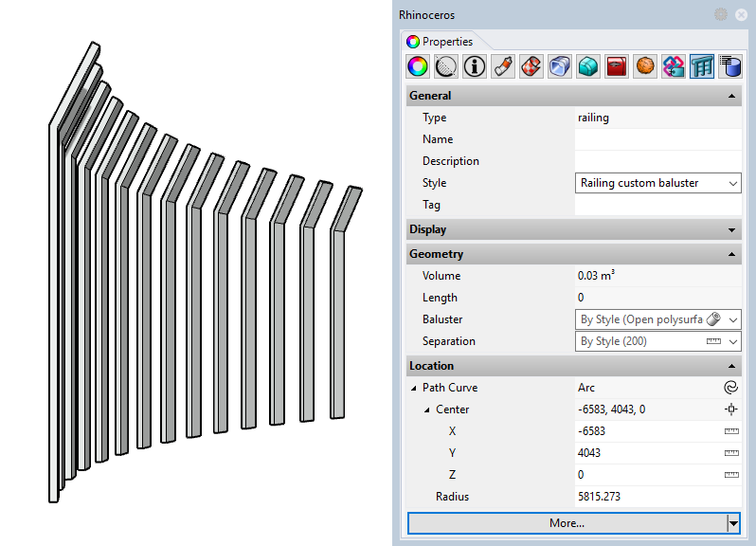Image resolution: width=756 pixels, height=546 pixels.
Task: Expand the Display section
Action: coord(731,230)
